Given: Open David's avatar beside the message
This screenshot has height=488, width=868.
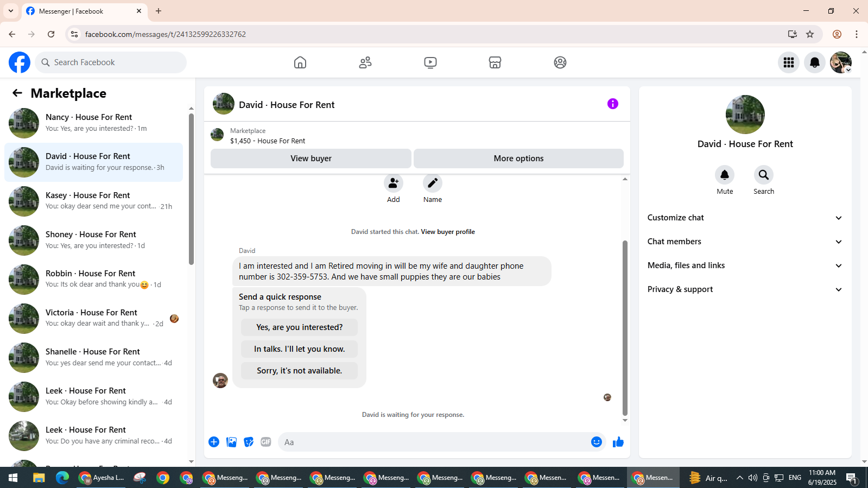Looking at the screenshot, I should point(220,381).
